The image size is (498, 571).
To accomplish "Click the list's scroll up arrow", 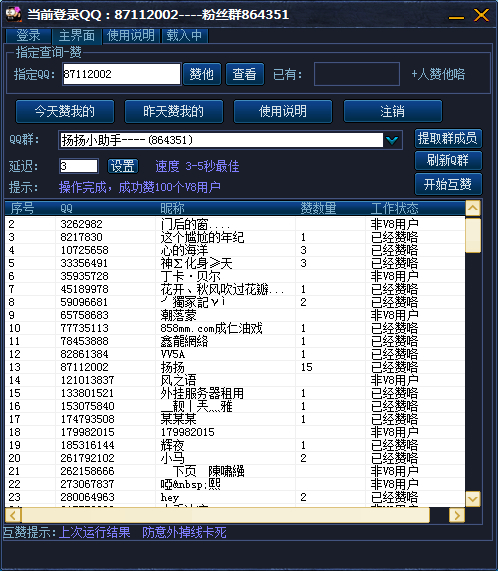I will point(473,208).
